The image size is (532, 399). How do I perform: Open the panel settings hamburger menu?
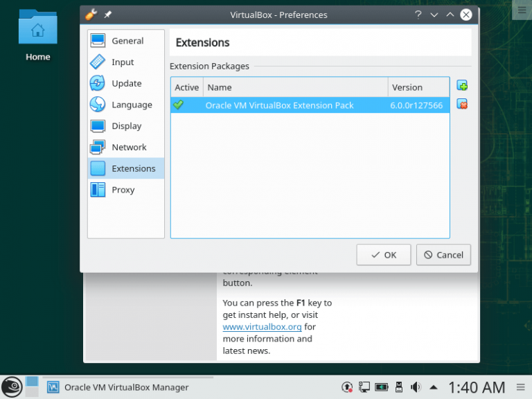coord(521,387)
